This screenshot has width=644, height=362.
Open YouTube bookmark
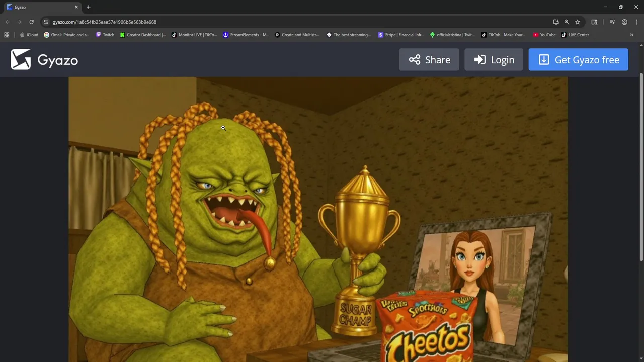click(544, 35)
